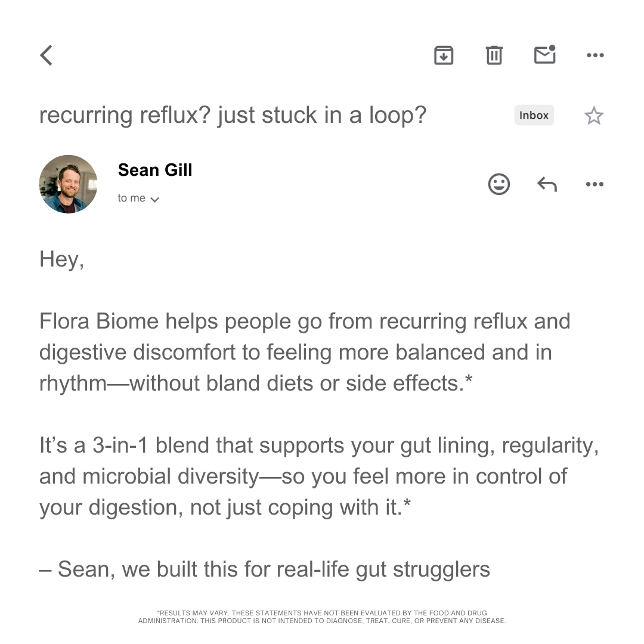
Task: Click the Flora Biome paragraph
Action: click(x=305, y=352)
